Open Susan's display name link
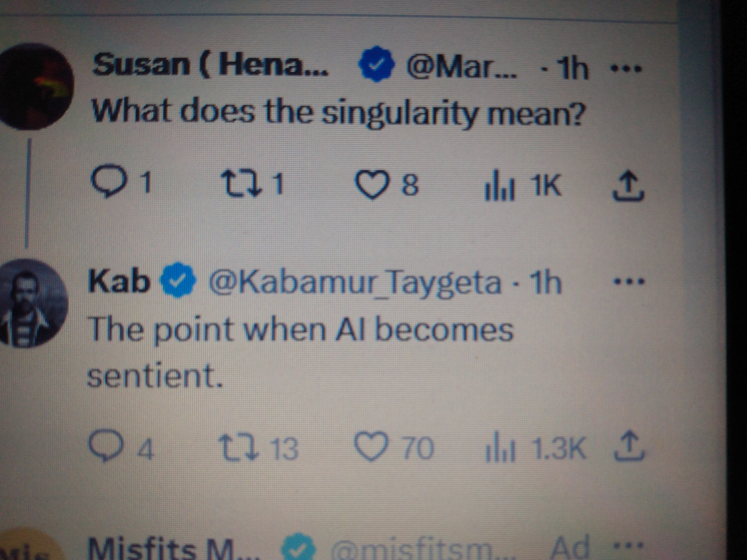747x560 pixels. [x=209, y=65]
